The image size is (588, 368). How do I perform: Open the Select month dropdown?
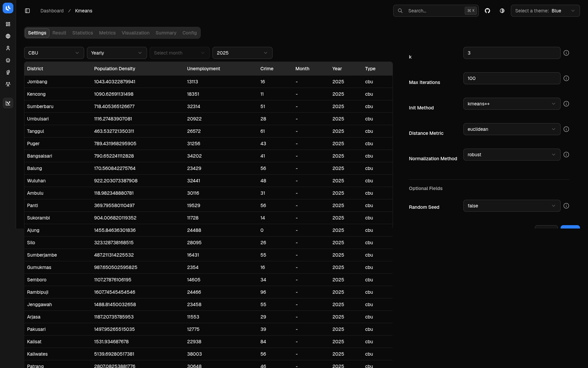[x=179, y=53]
